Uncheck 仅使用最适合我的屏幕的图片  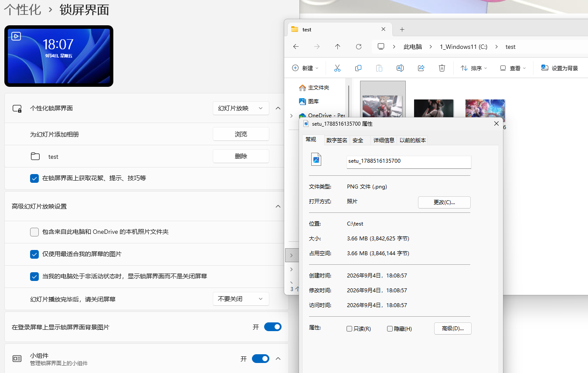click(x=34, y=254)
